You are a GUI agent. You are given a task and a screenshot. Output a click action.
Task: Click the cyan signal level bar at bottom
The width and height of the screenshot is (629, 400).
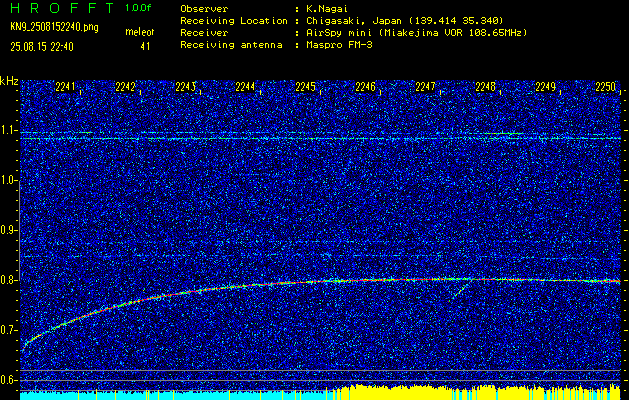[173, 395]
